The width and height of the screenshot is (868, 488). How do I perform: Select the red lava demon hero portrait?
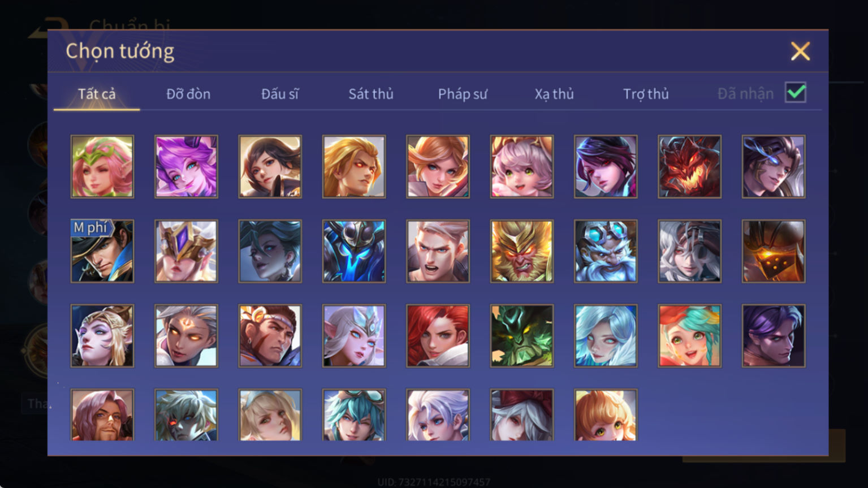(x=689, y=166)
